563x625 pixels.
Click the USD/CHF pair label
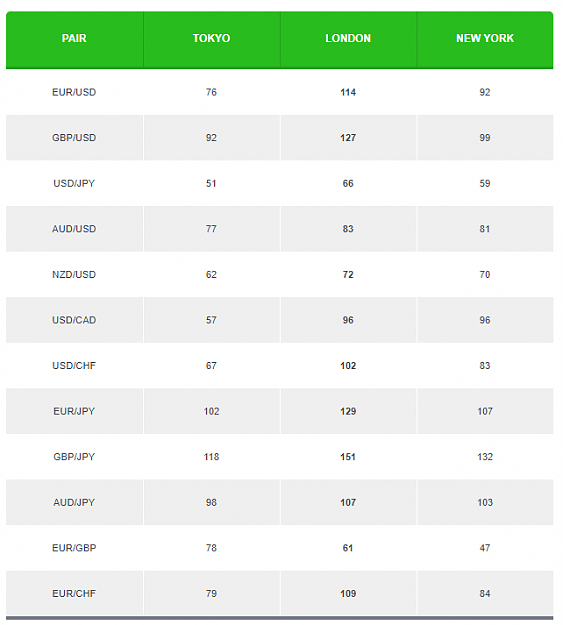point(74,366)
